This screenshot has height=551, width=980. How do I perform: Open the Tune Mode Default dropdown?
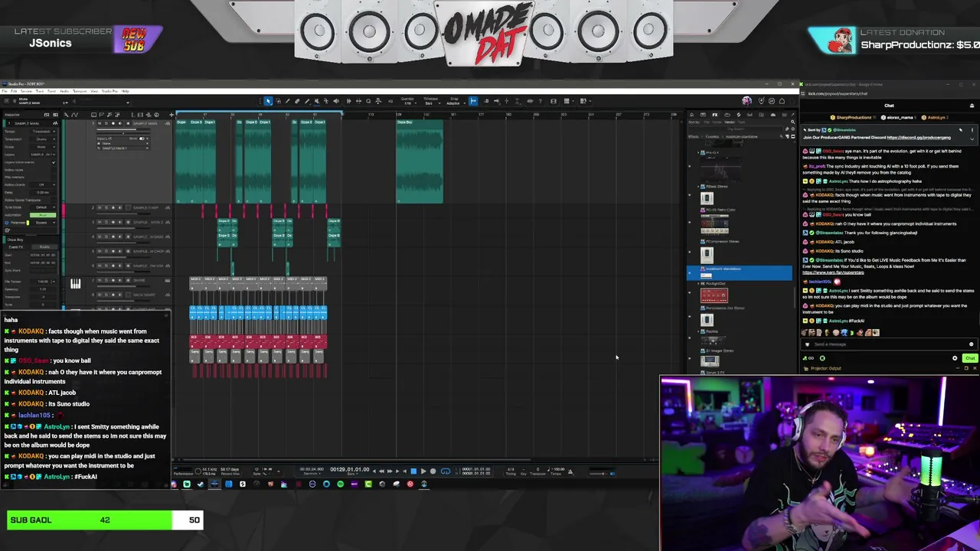point(42,207)
